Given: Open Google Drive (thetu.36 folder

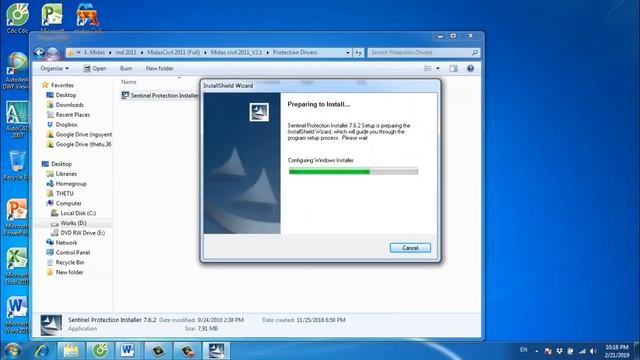Looking at the screenshot, I should pyautogui.click(x=79, y=144).
